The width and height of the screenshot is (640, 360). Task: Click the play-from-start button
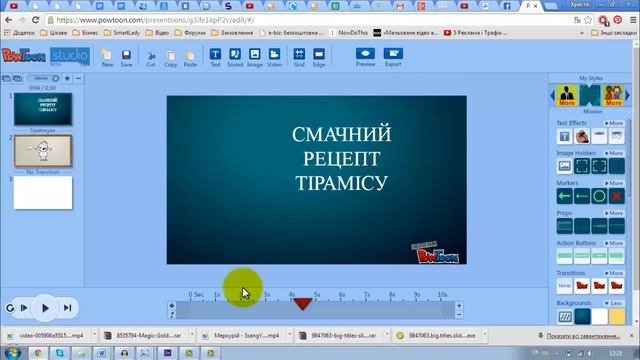pyautogui.click(x=24, y=308)
